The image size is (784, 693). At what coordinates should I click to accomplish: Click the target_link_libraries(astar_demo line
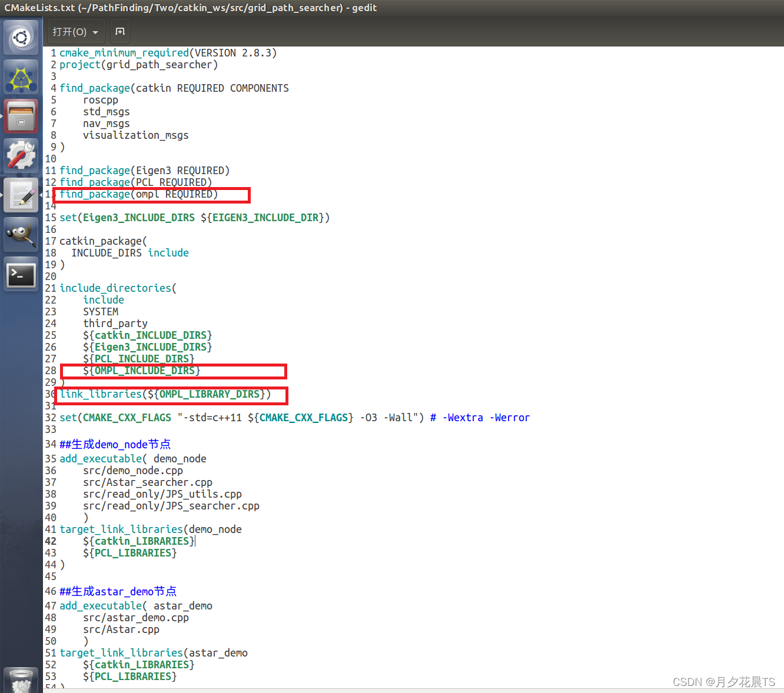coord(154,653)
